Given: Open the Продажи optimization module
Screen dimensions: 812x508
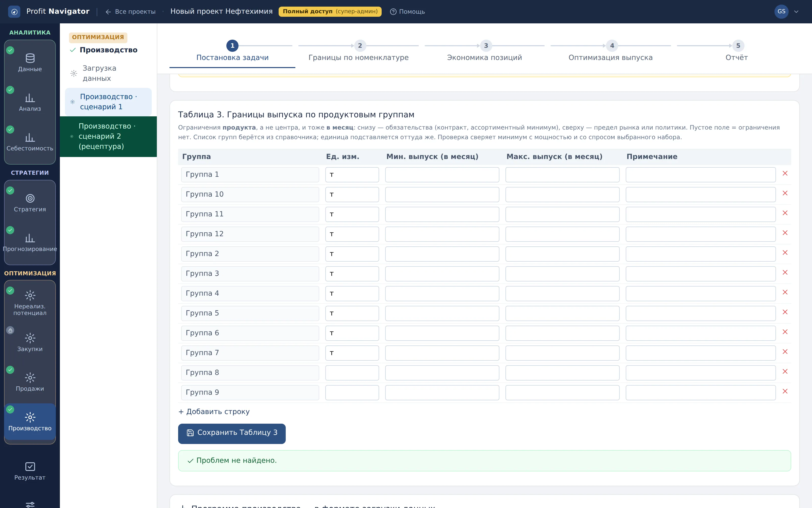Looking at the screenshot, I should 30,382.
